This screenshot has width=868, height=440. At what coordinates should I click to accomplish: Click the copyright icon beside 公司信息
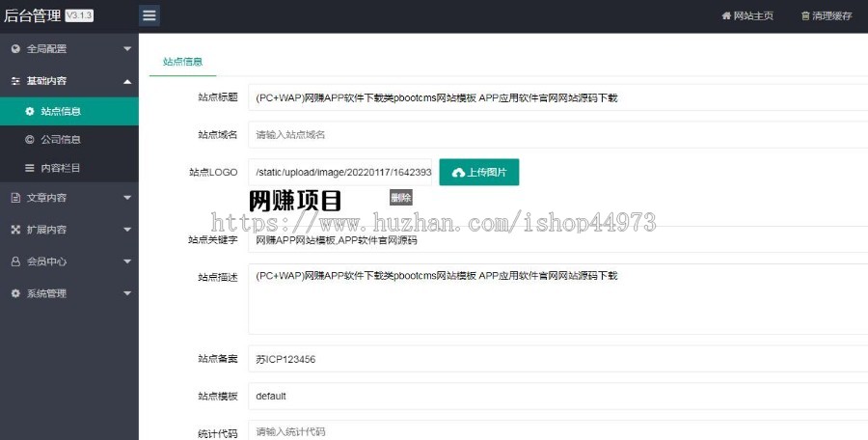(30, 140)
